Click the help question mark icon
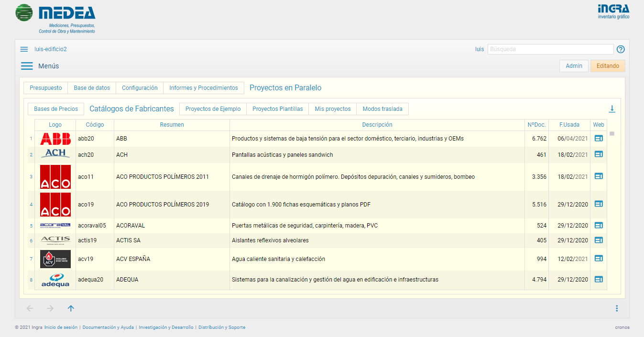644x337 pixels. click(621, 49)
